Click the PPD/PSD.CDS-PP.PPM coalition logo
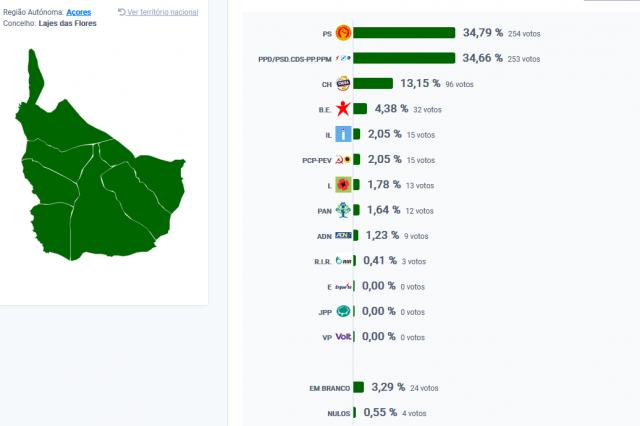640x426 pixels. point(342,59)
